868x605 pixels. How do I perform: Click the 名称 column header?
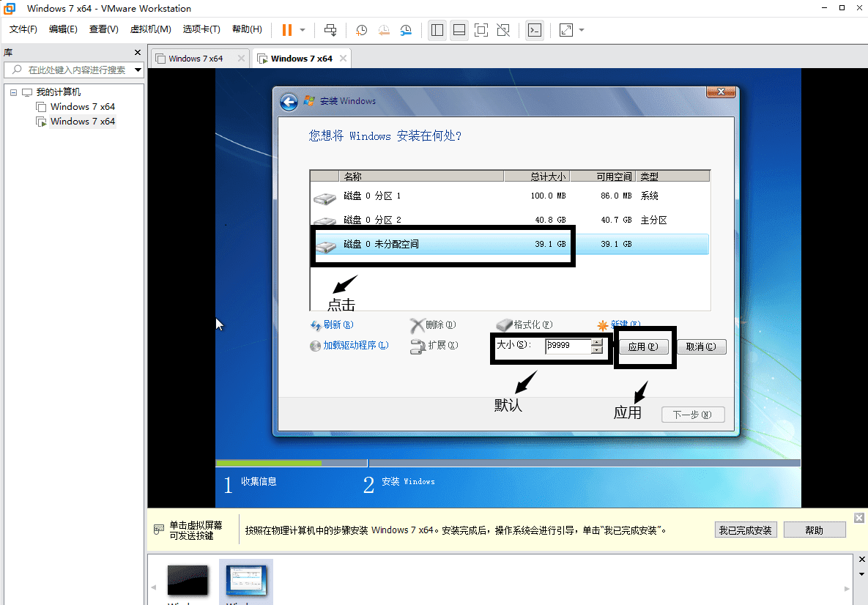pyautogui.click(x=420, y=177)
